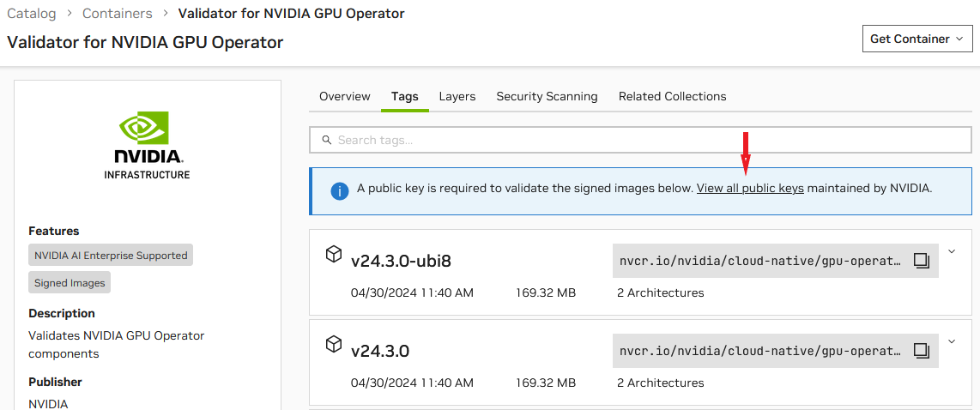
Task: Go to the Security Scanning tab
Action: (547, 97)
